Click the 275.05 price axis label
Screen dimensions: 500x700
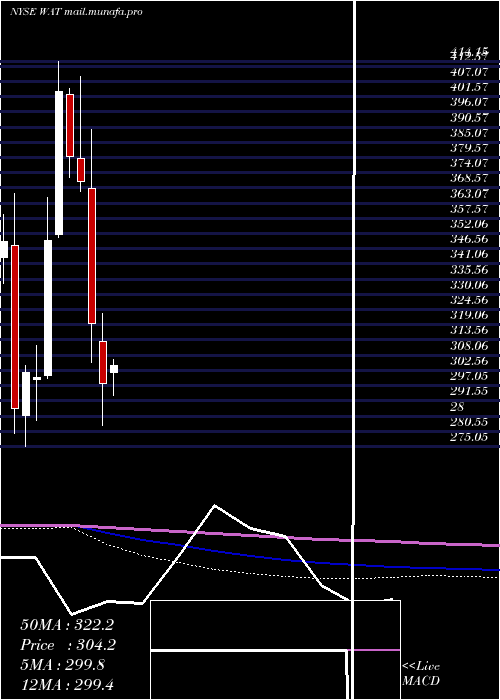coord(469,437)
